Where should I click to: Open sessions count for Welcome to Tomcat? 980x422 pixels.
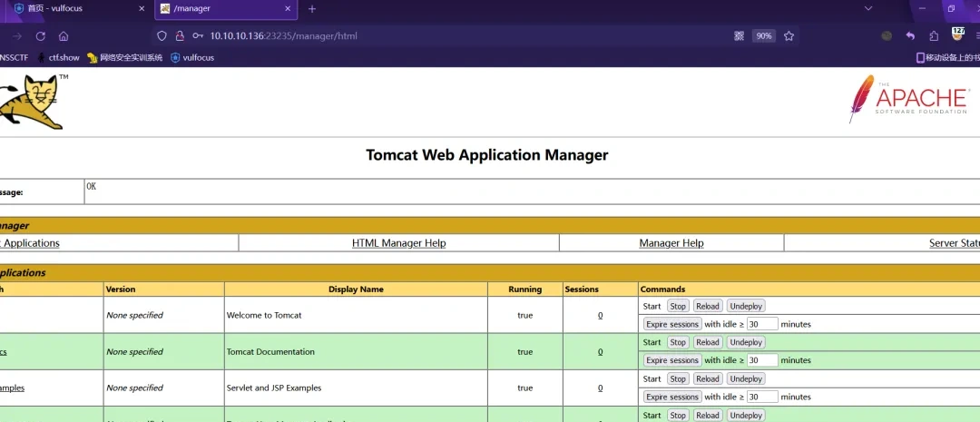tap(600, 316)
